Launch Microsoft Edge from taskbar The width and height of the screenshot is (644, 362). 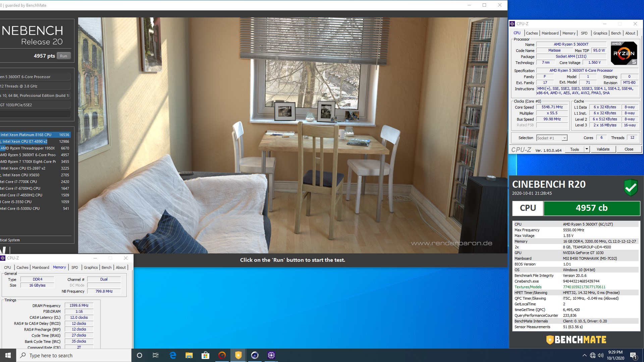pos(173,355)
